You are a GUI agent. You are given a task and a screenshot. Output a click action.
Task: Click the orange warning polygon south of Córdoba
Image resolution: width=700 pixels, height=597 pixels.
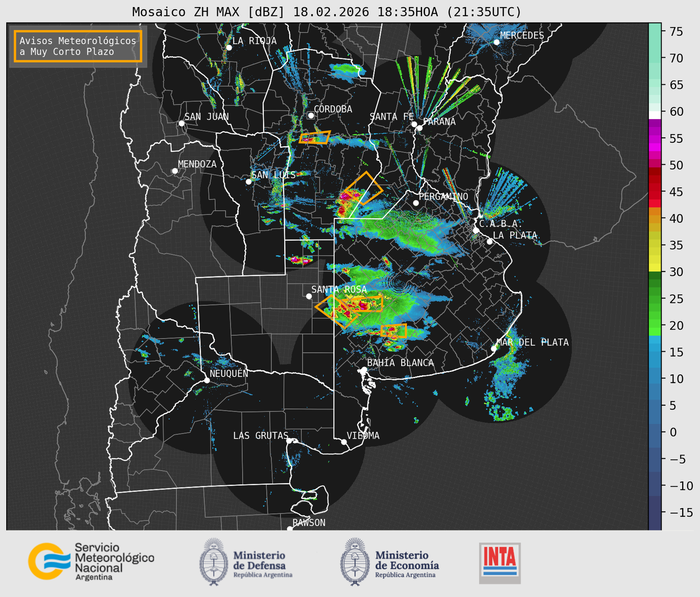coord(315,137)
